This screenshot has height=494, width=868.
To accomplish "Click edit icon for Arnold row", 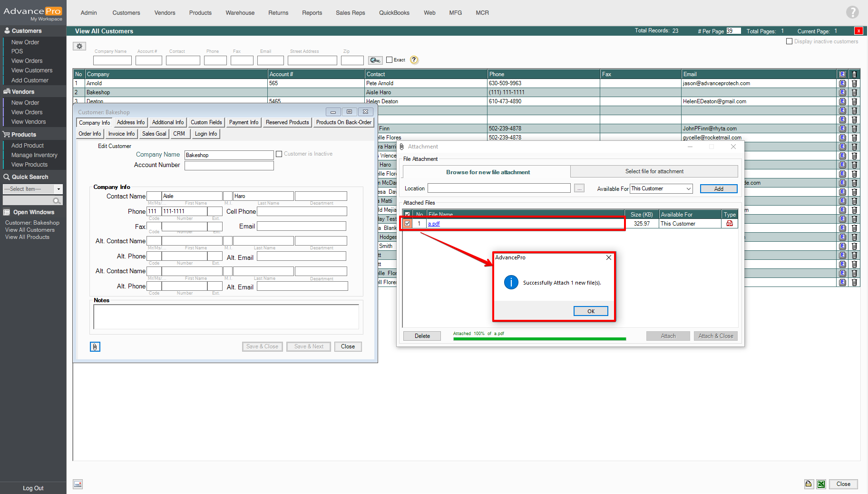I will tap(842, 83).
